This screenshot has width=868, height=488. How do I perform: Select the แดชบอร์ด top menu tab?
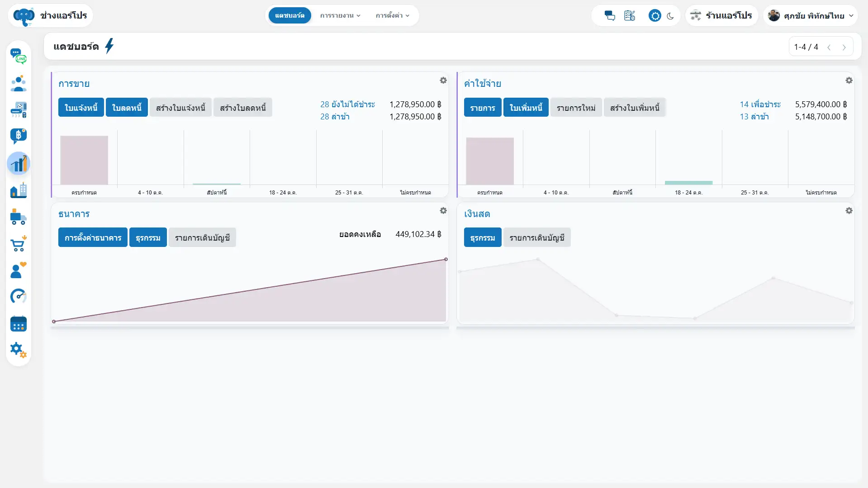tap(289, 15)
